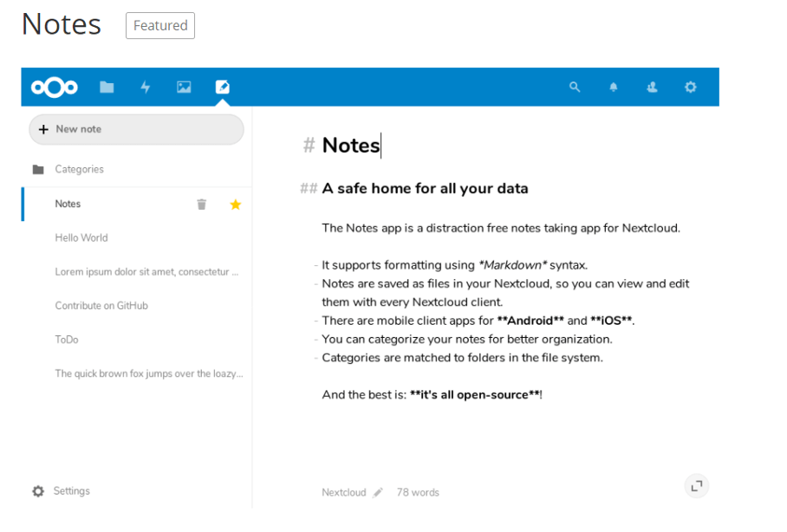The height and width of the screenshot is (532, 787).
Task: Open the ToDo note
Action: 137,340
